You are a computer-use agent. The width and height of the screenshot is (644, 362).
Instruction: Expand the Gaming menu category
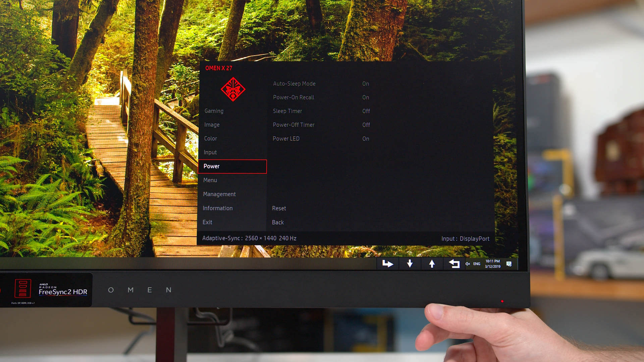[214, 111]
